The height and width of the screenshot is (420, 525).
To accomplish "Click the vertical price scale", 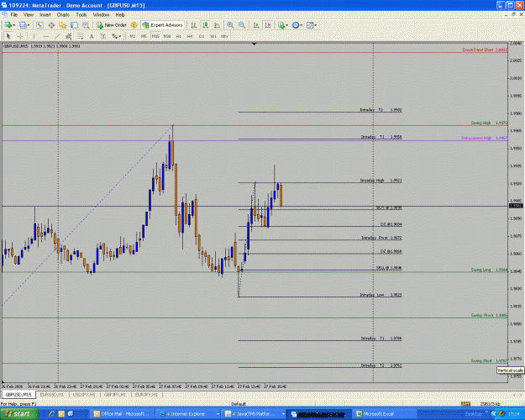I will click(516, 213).
